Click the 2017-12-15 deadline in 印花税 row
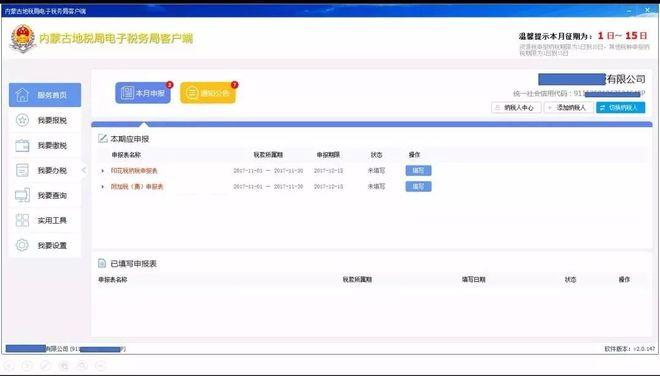 pos(328,171)
